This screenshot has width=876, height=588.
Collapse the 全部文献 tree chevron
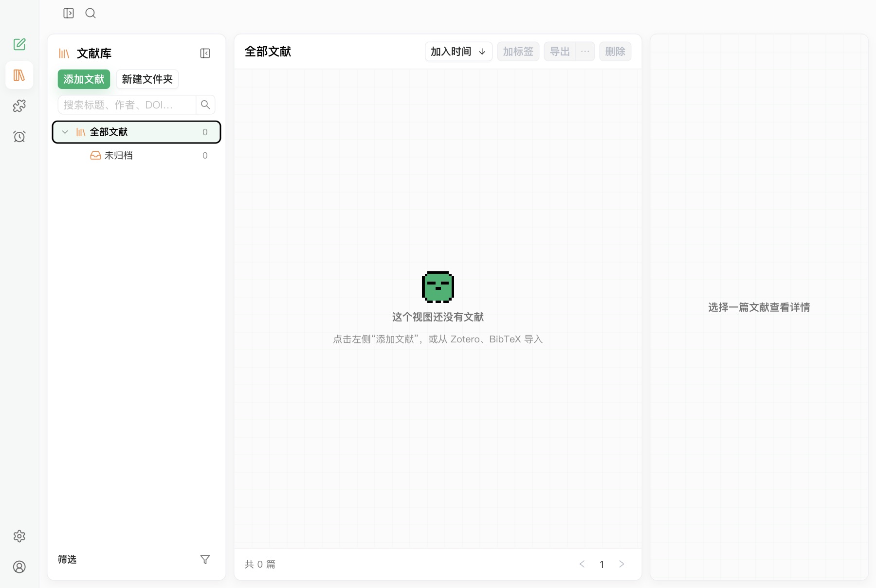[65, 132]
